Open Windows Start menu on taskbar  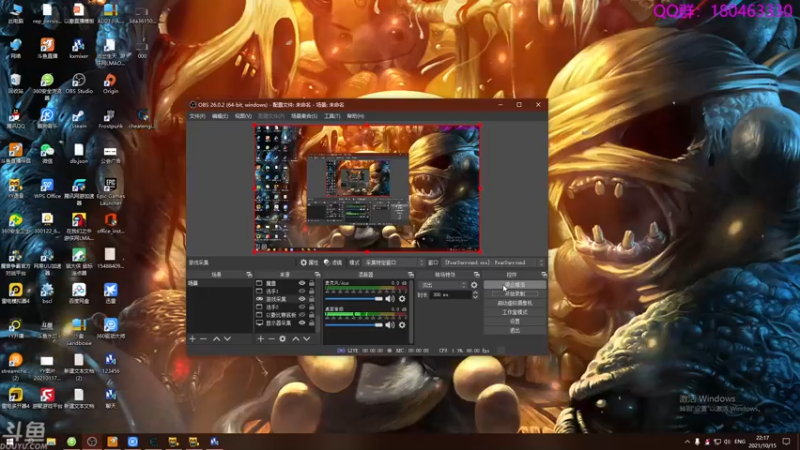point(10,441)
